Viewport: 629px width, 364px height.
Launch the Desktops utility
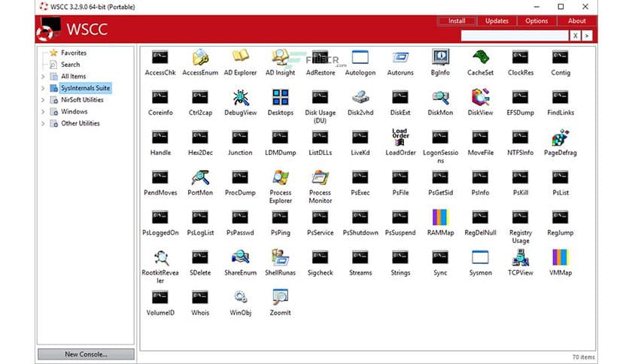coord(280,98)
